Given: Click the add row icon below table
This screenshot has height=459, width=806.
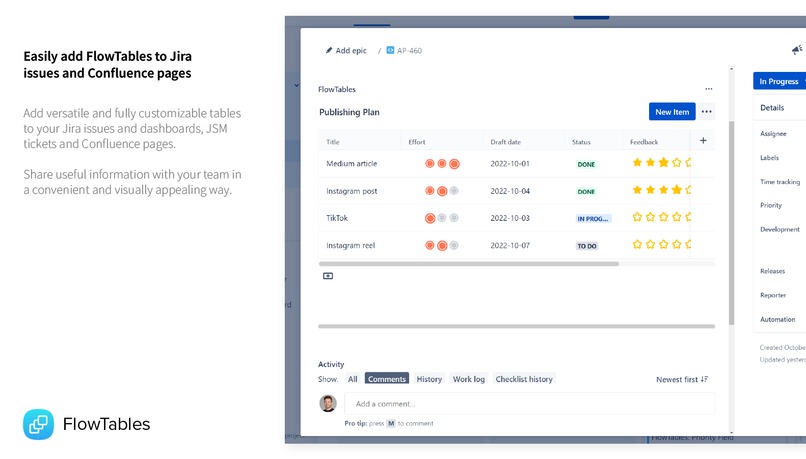Looking at the screenshot, I should coord(328,276).
